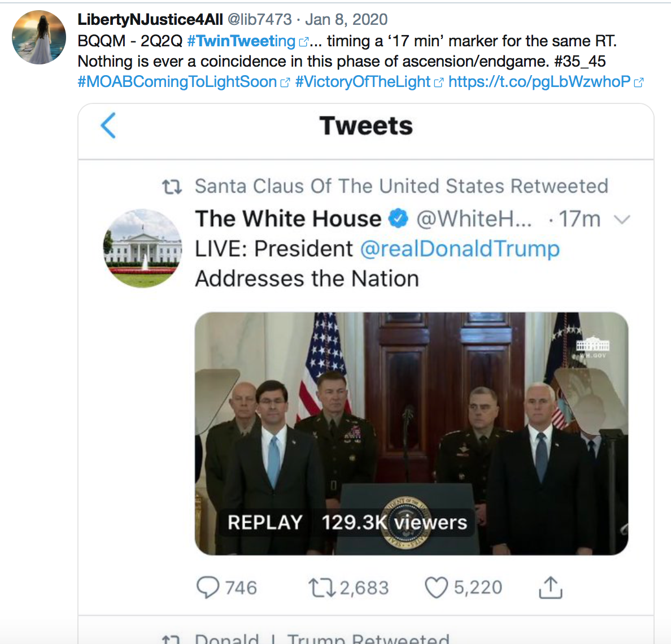Image resolution: width=671 pixels, height=644 pixels.
Task: Click the White House verified badge
Action: [399, 219]
